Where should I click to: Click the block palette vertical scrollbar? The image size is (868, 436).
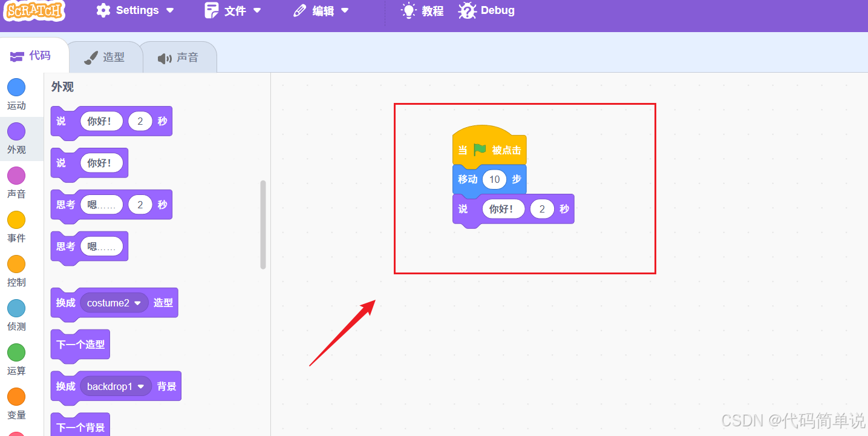[x=263, y=225]
